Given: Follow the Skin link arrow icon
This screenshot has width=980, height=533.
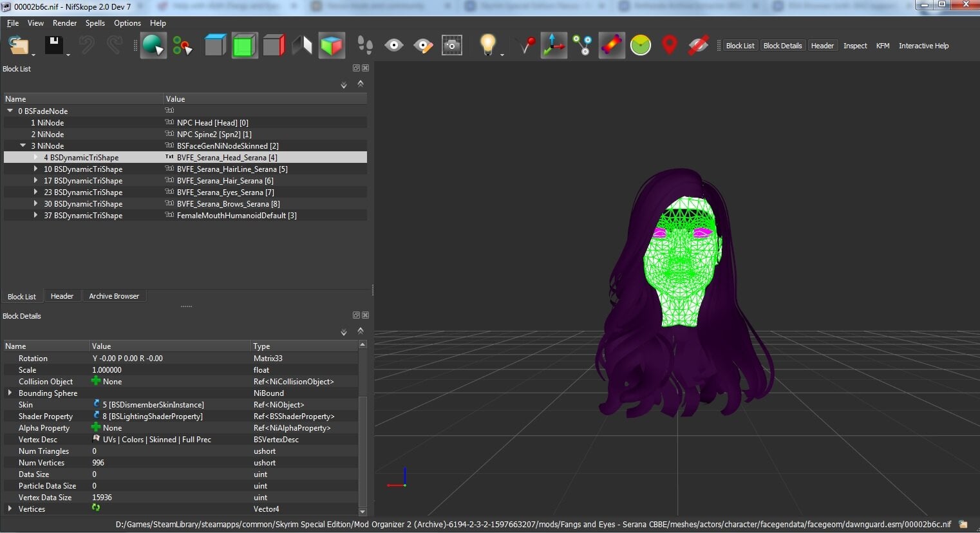Looking at the screenshot, I should (97, 404).
